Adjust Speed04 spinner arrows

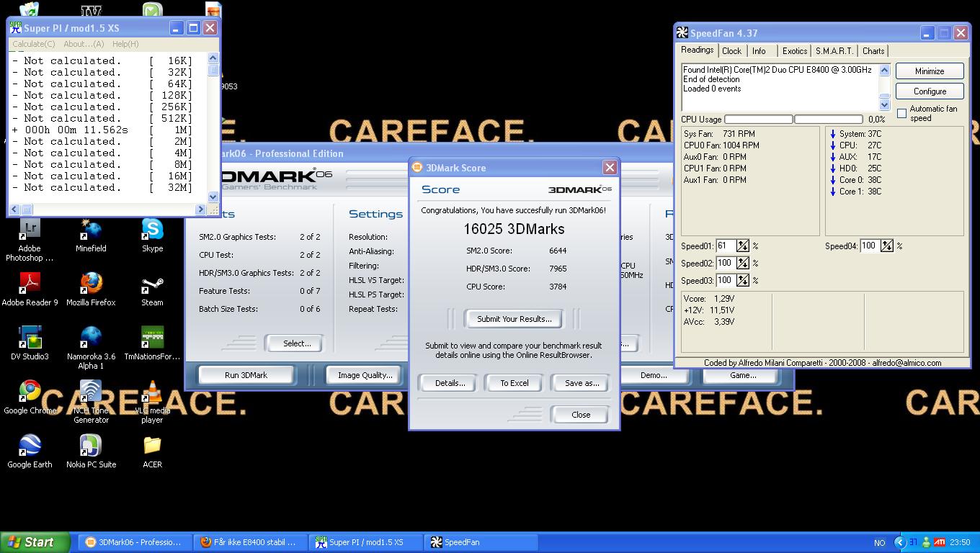[x=887, y=246]
